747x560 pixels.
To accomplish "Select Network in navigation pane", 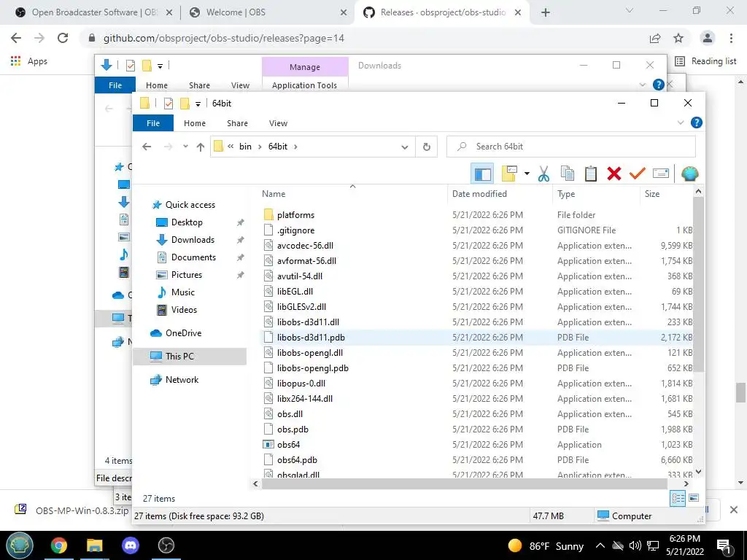I will pos(182,380).
